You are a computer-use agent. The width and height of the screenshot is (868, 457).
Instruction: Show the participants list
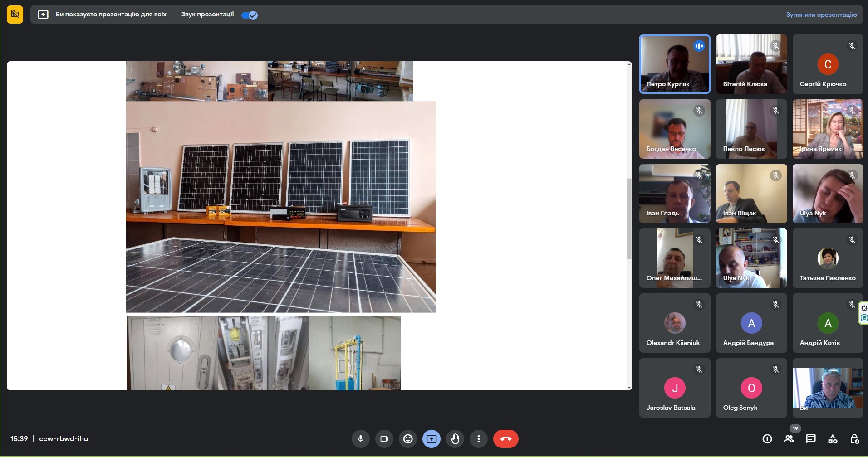coord(789,439)
